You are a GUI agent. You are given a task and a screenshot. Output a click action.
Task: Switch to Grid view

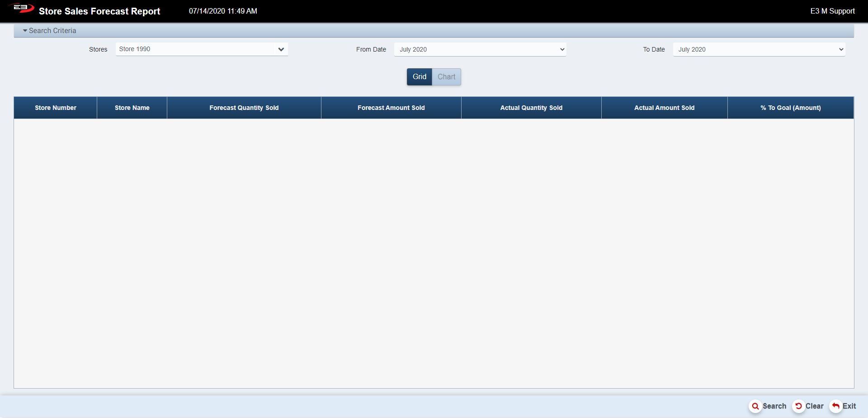[419, 77]
